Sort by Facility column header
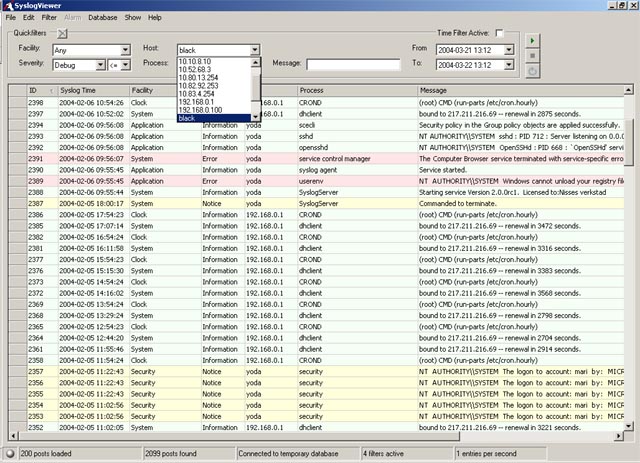This screenshot has width=640, height=463. tap(153, 91)
